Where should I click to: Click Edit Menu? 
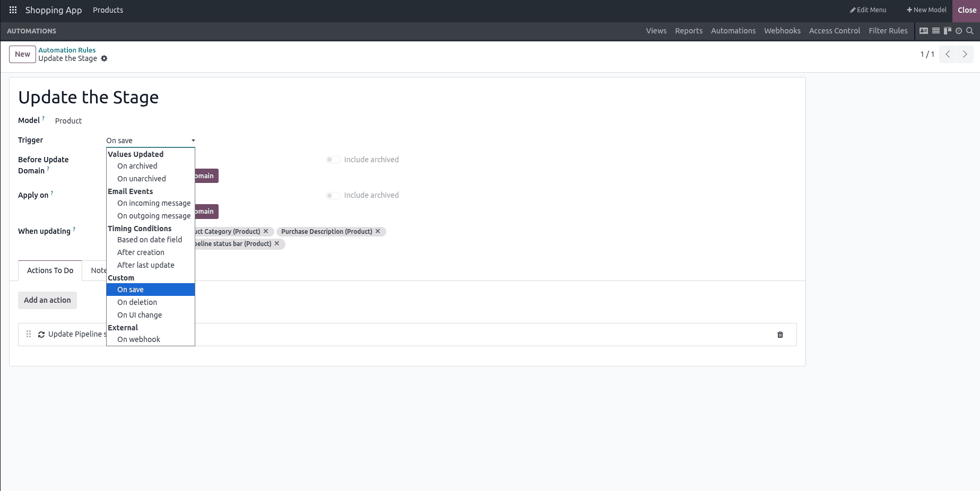(868, 10)
